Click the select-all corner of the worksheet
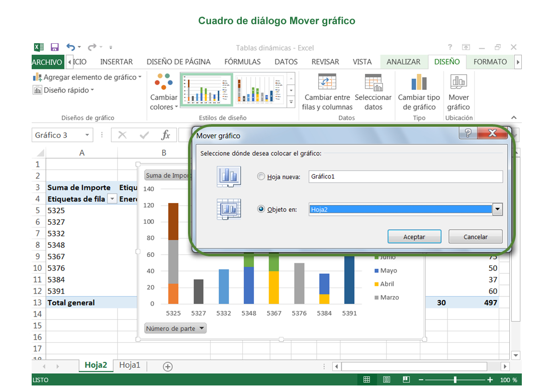553x392 pixels. coord(41,153)
